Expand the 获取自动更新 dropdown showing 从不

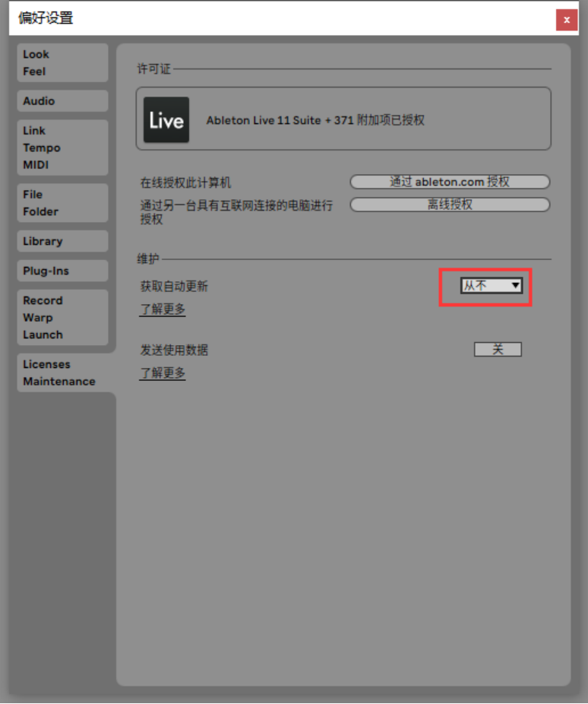click(492, 286)
